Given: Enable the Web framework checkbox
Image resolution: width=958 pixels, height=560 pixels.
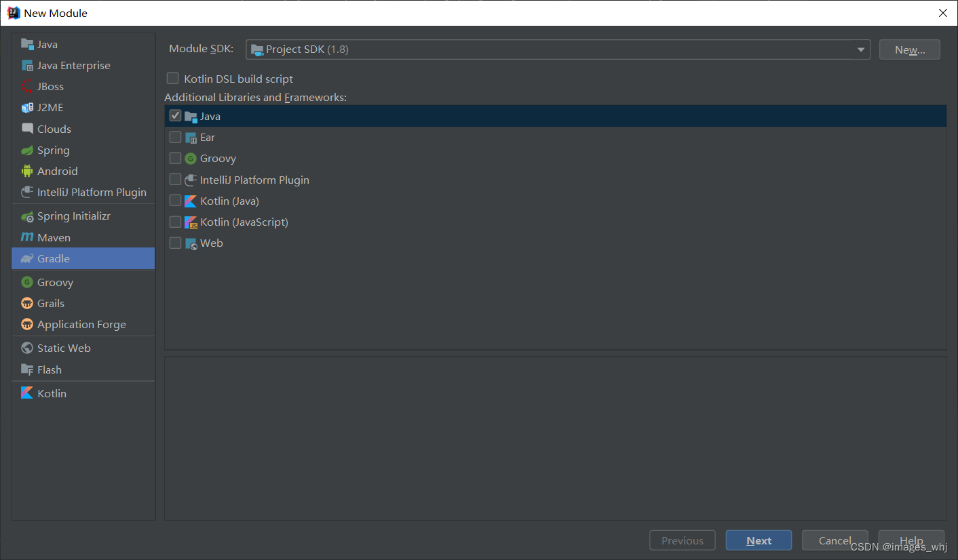Looking at the screenshot, I should pos(176,243).
